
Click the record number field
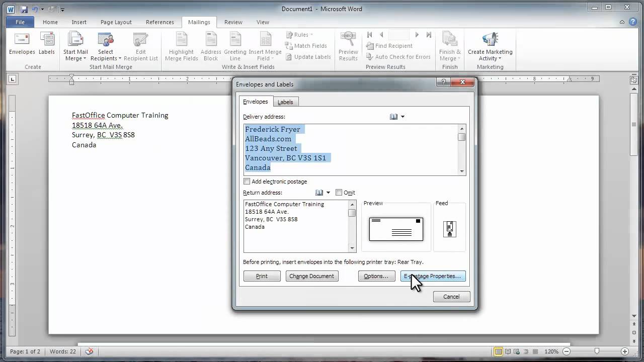click(399, 35)
